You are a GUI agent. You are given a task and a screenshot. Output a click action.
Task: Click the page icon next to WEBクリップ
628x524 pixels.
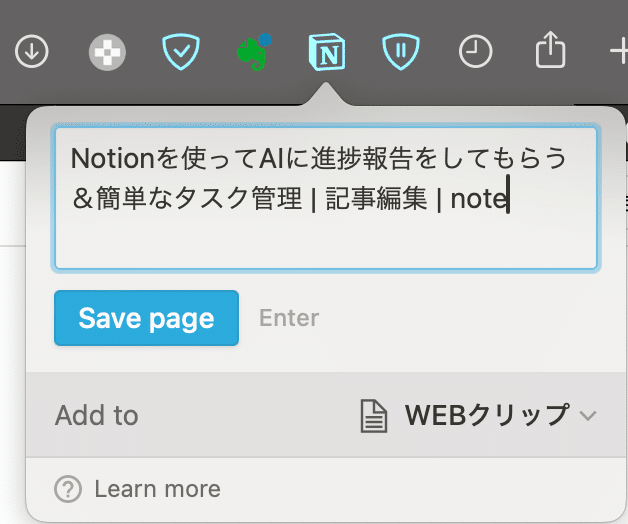tap(374, 416)
